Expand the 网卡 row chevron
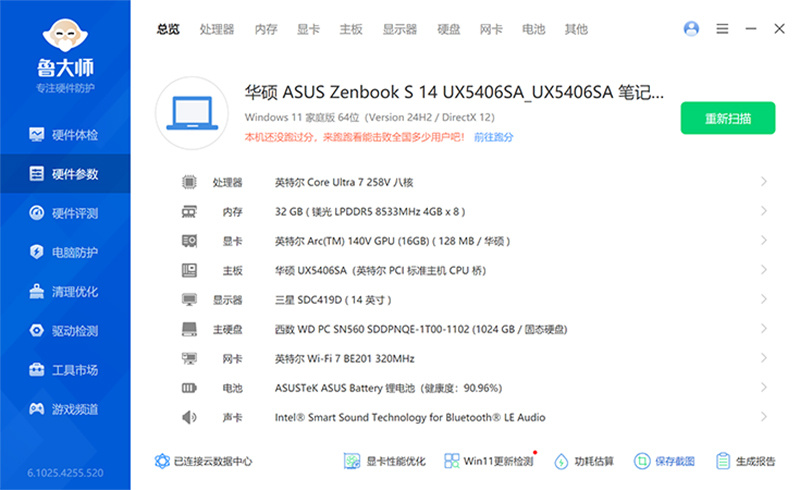 764,358
